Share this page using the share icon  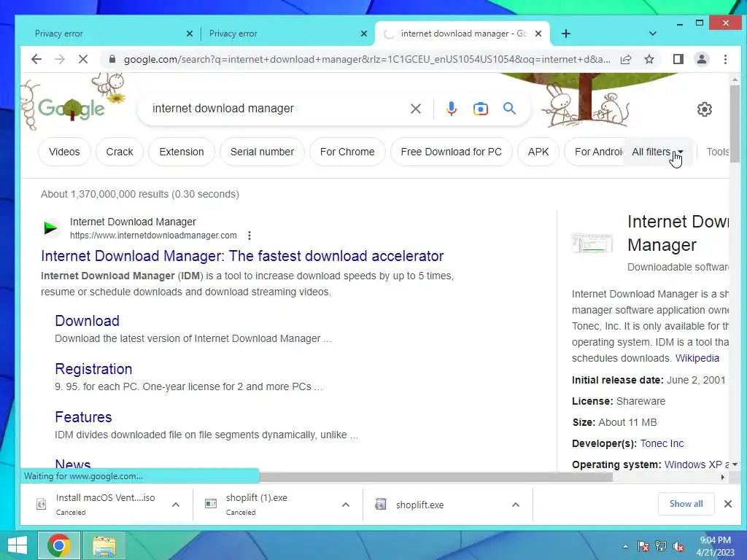coord(626,59)
